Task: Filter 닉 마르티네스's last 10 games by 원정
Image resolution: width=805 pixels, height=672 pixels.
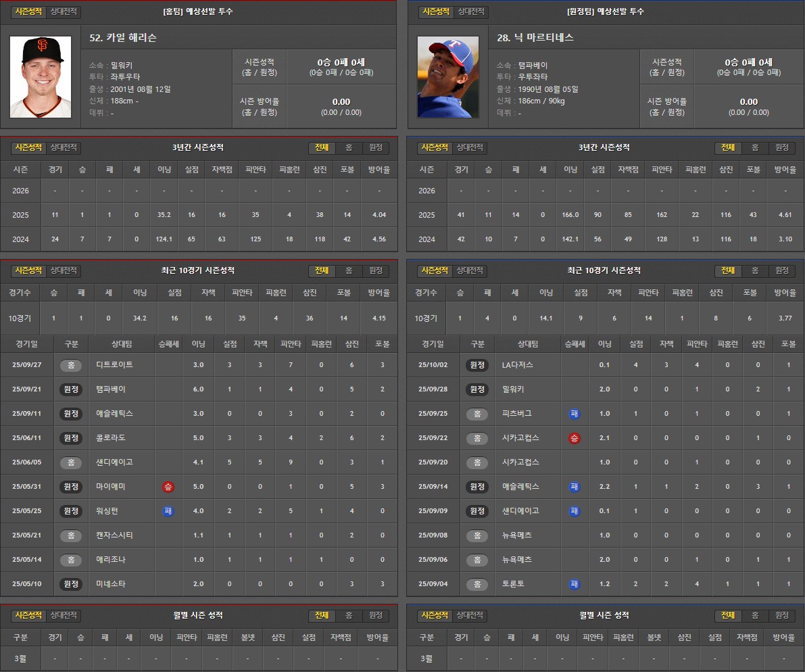Action: [x=782, y=270]
